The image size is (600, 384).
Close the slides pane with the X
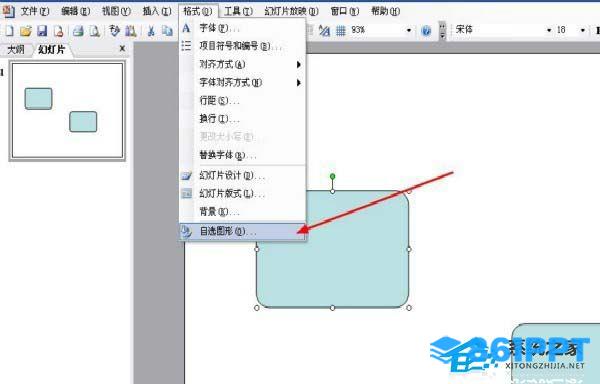coord(122,49)
